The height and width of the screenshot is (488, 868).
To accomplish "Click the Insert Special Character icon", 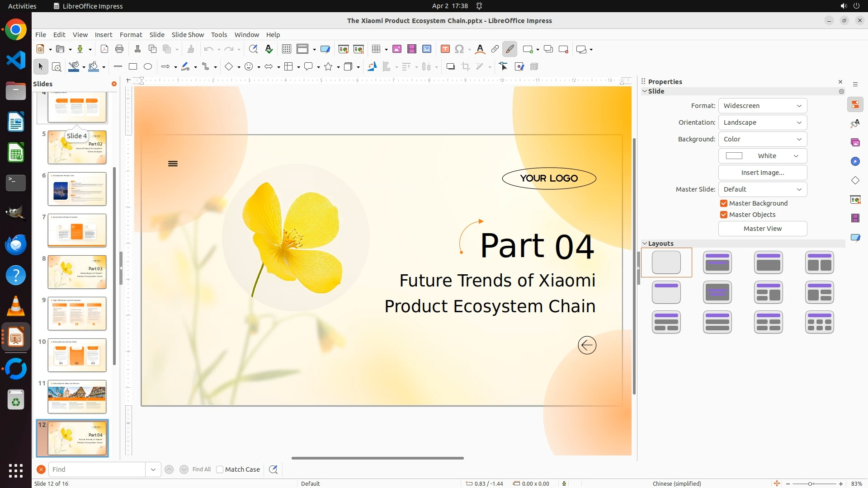I will point(459,49).
